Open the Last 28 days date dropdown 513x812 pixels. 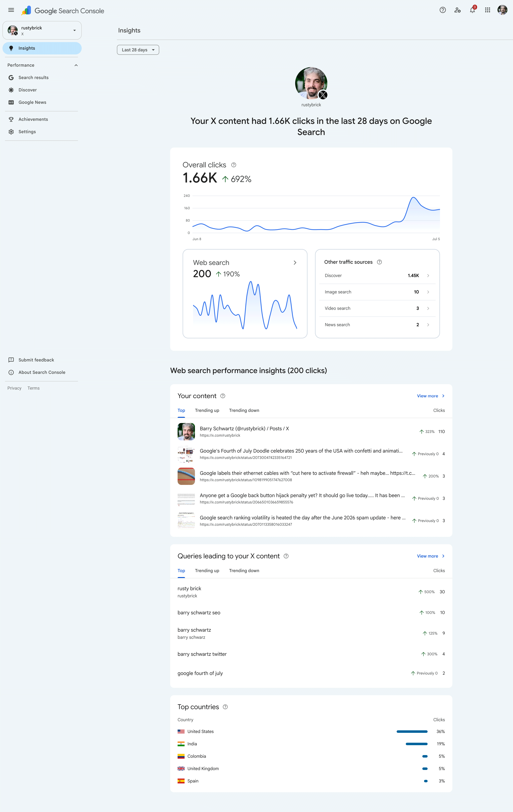(x=138, y=50)
